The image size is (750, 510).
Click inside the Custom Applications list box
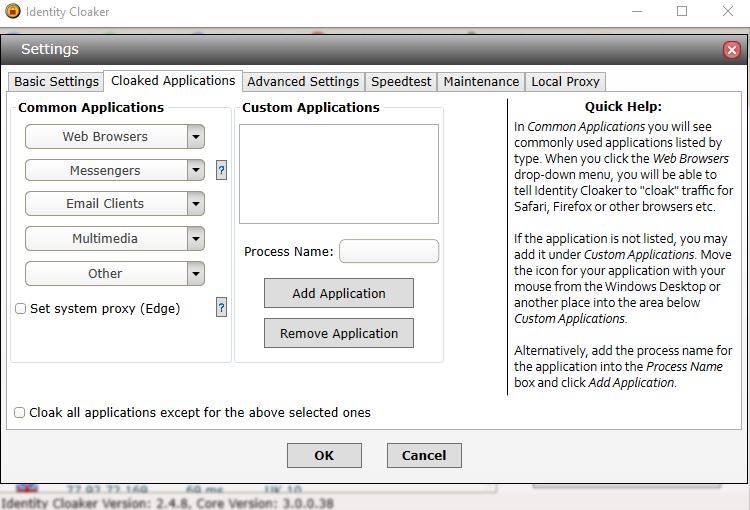pyautogui.click(x=339, y=174)
